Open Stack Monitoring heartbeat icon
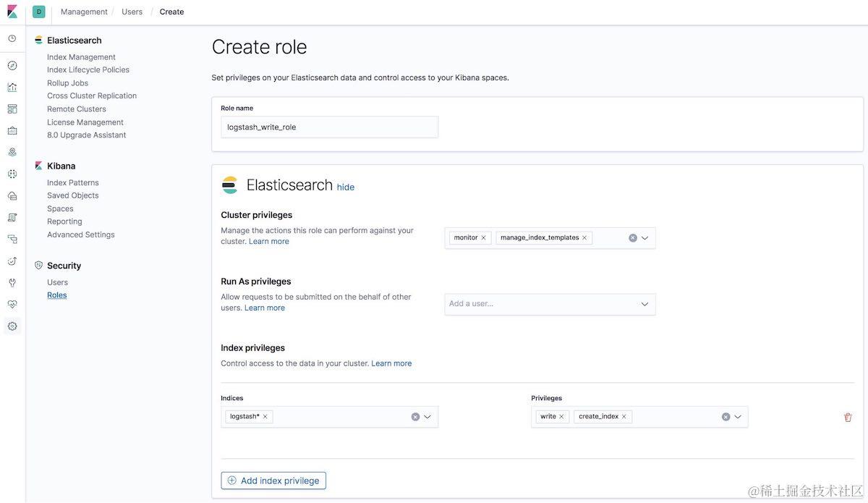The image size is (868, 503). point(12,304)
